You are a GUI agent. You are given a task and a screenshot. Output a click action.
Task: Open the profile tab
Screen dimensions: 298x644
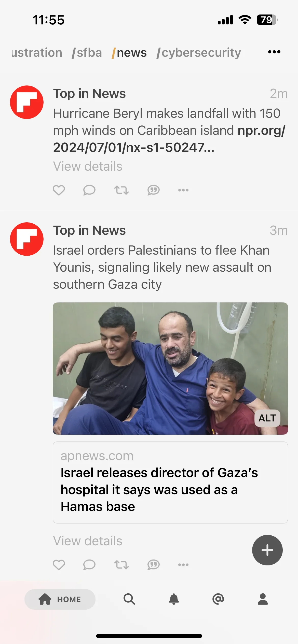(x=263, y=599)
